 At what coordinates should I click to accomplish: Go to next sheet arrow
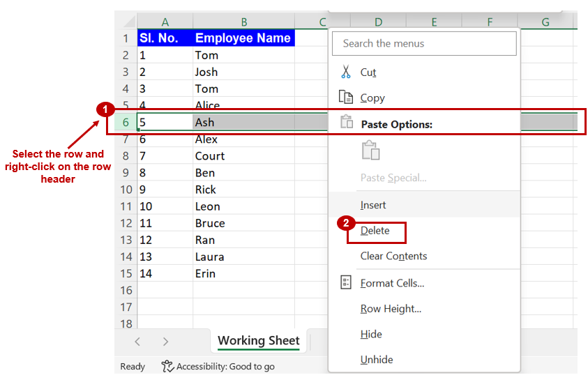pos(165,342)
